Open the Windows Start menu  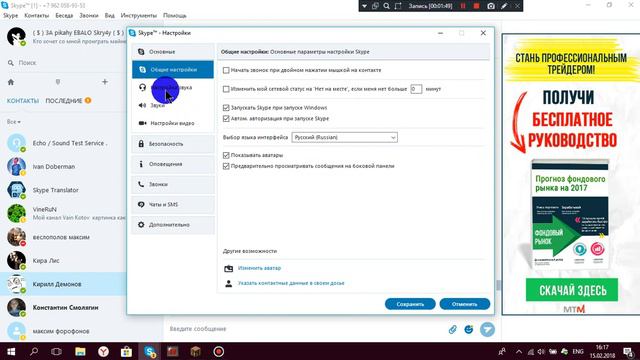pos(11,351)
